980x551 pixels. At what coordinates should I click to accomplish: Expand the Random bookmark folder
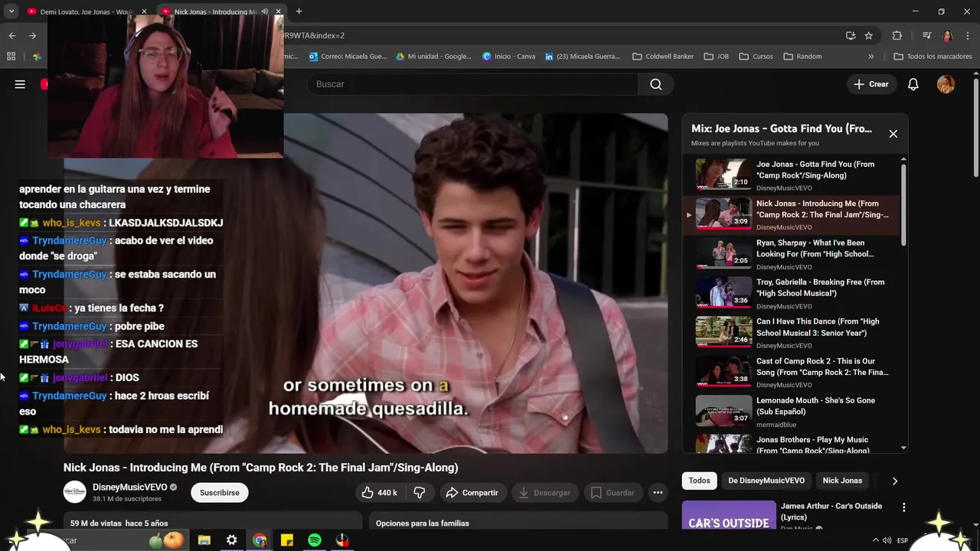(x=802, y=57)
